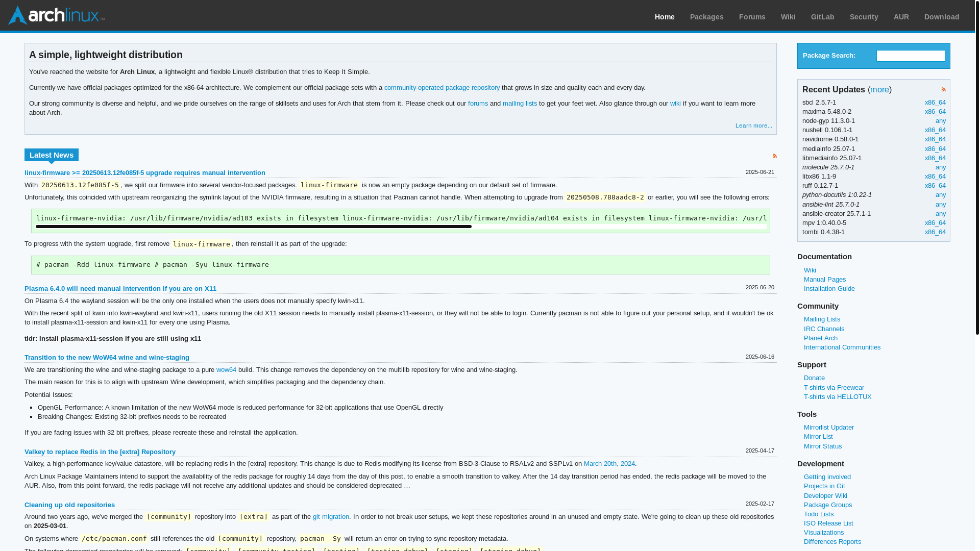Open Projects in Git link
The image size is (980, 551).
pyautogui.click(x=824, y=486)
